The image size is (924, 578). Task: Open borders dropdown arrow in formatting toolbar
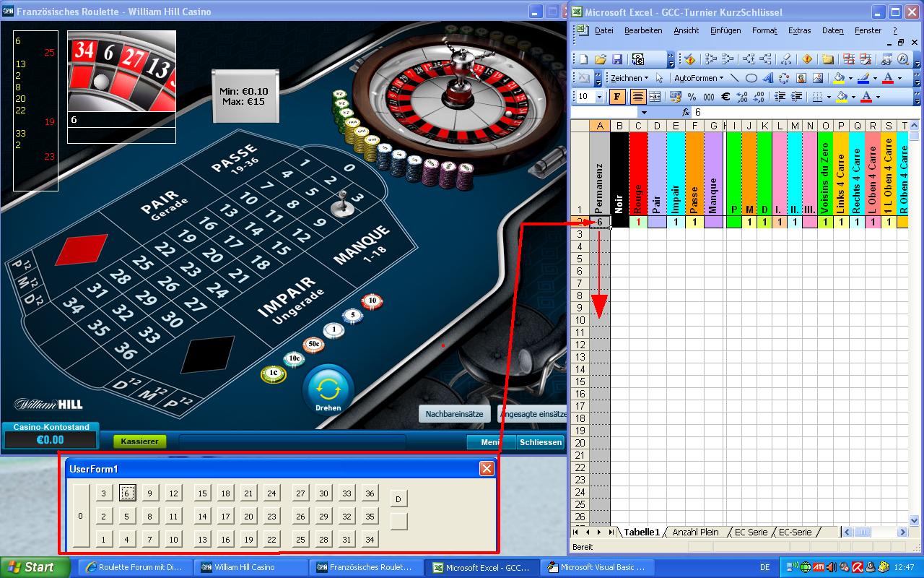coord(829,97)
